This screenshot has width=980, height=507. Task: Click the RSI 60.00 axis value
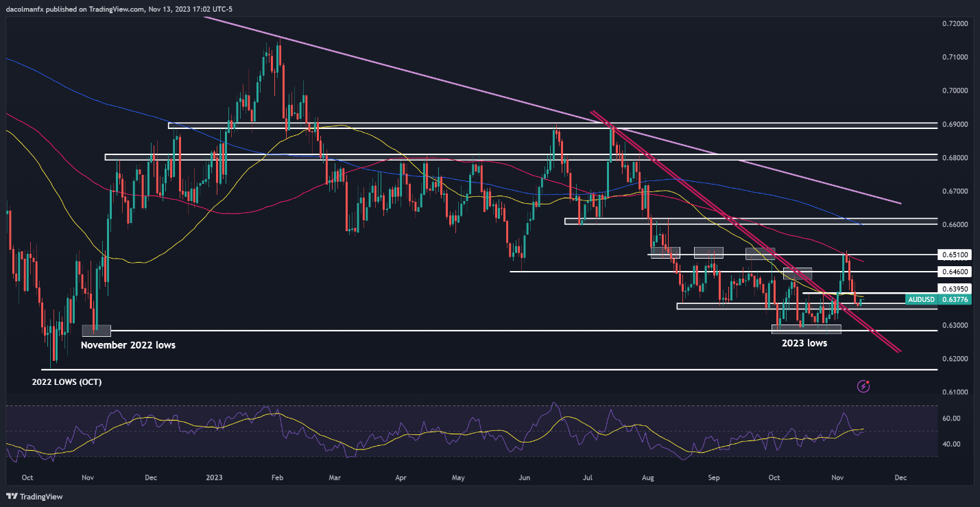tap(951, 418)
